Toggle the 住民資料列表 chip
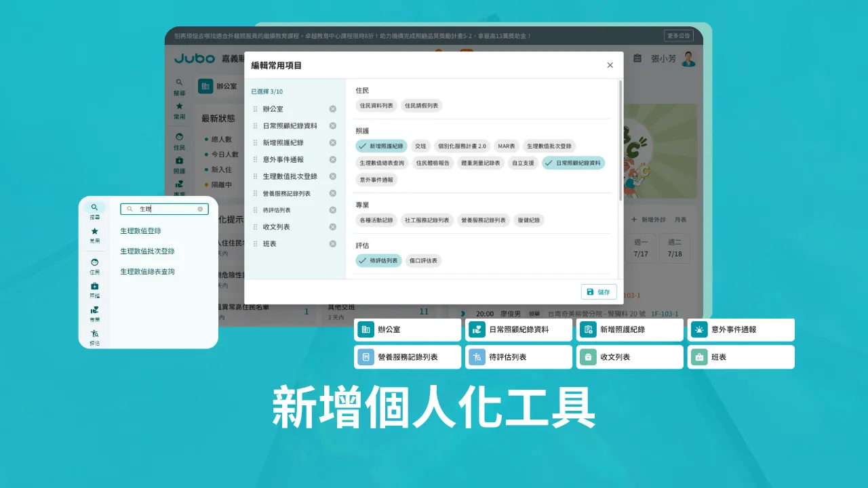 pos(376,106)
